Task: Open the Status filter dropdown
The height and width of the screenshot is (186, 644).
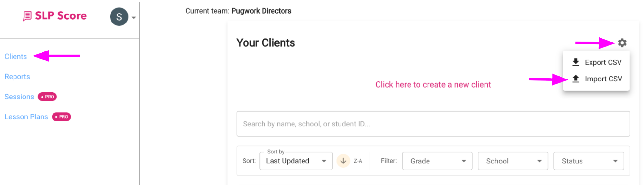Action: (589, 161)
